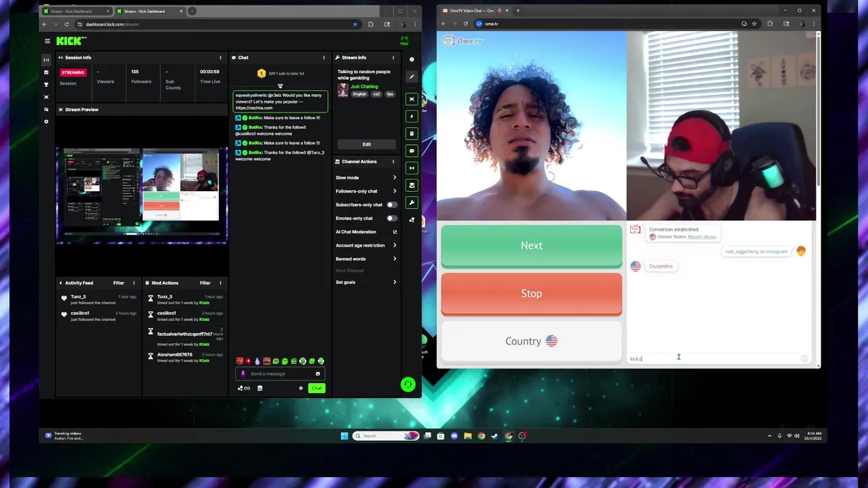Click the Windows taskbar Search box
The height and width of the screenshot is (488, 868).
(385, 436)
